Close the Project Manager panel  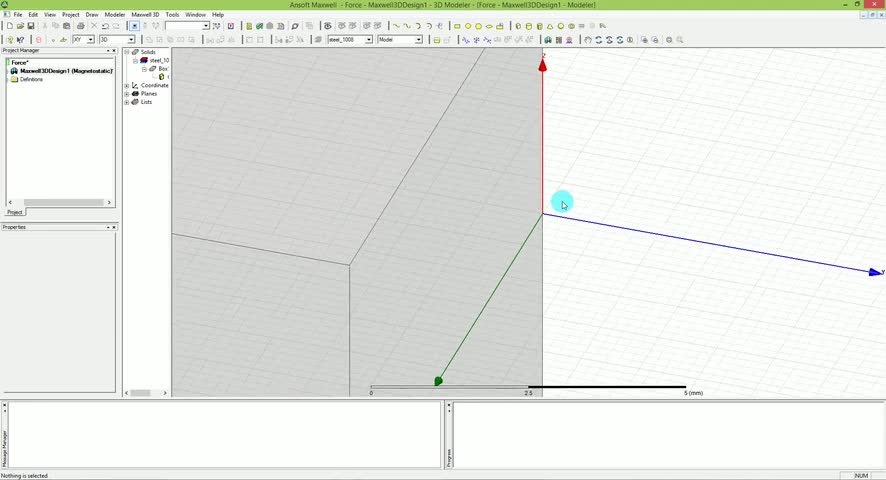point(114,51)
